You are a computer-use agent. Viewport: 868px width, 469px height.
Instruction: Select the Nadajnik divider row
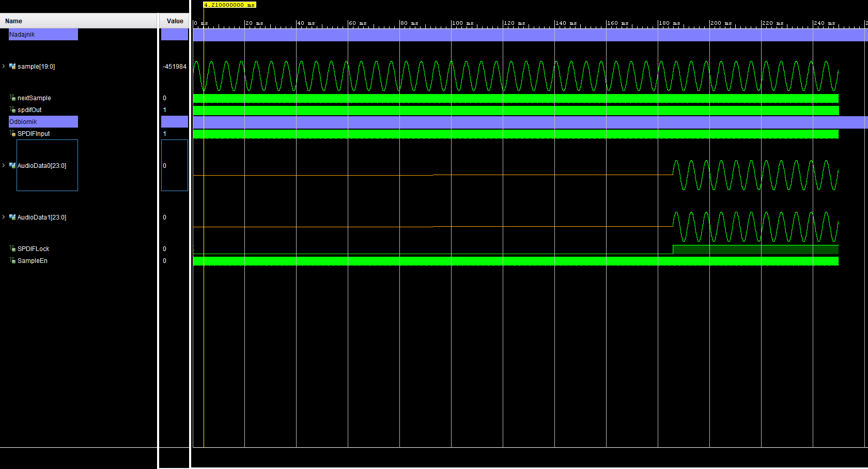[43, 35]
